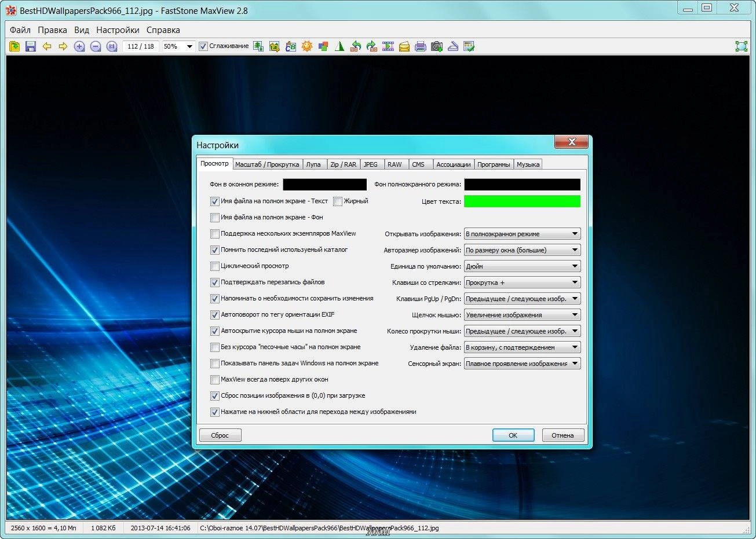Click the settings checklist toolbar icon
This screenshot has width=756, height=539.
click(x=469, y=46)
